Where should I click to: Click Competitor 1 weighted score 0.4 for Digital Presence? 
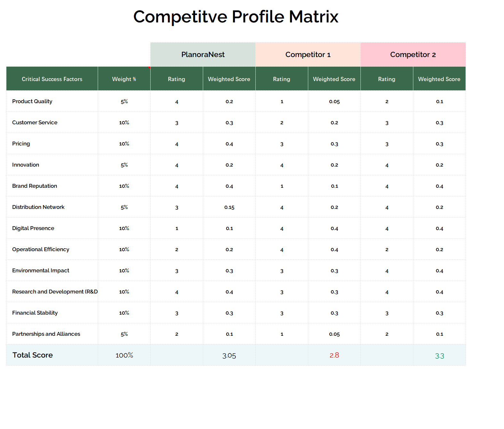click(x=335, y=228)
